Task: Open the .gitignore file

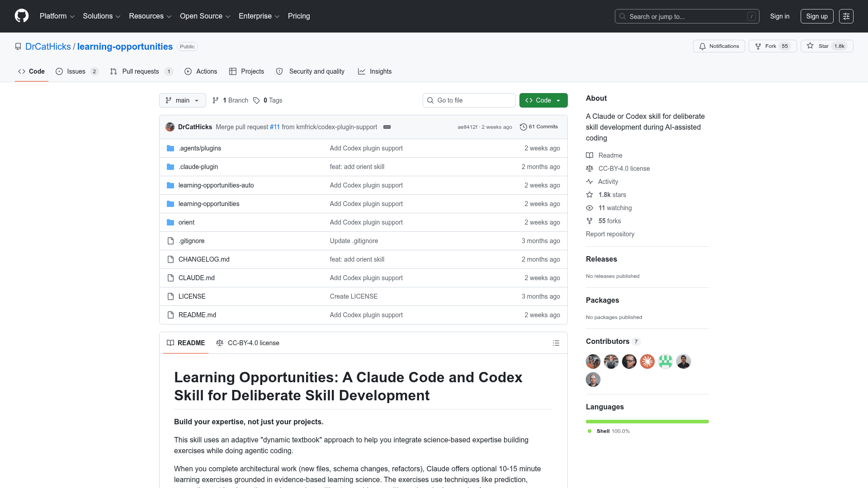Action: pos(191,241)
